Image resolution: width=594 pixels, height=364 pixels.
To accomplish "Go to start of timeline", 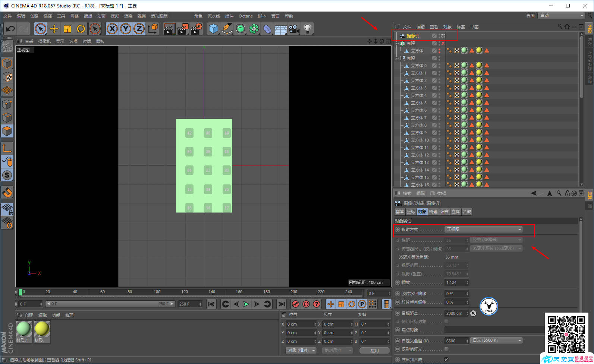I will coord(211,304).
